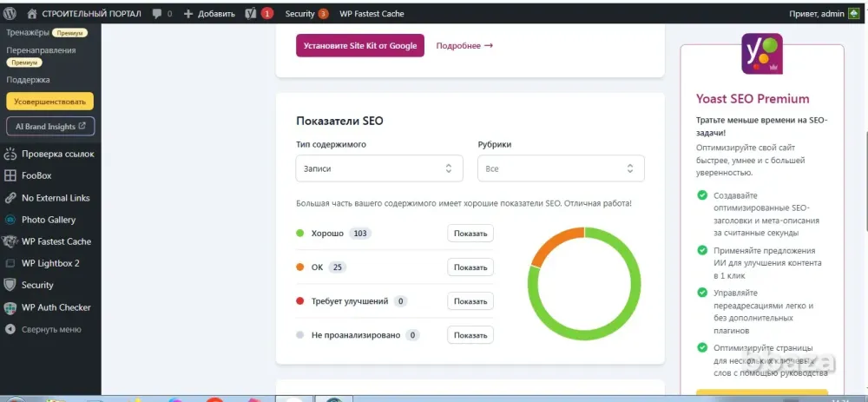
Task: Click the Security notification badge showing 3
Action: [x=323, y=14]
